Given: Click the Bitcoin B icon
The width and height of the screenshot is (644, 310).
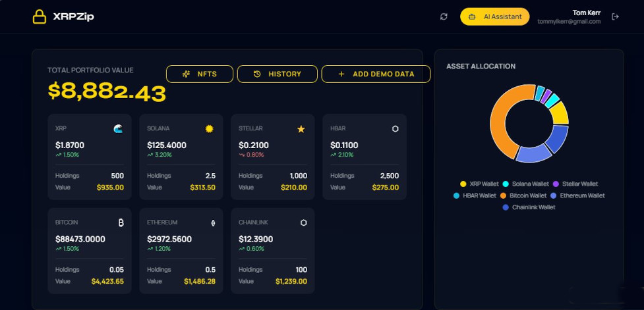Looking at the screenshot, I should (x=121, y=222).
